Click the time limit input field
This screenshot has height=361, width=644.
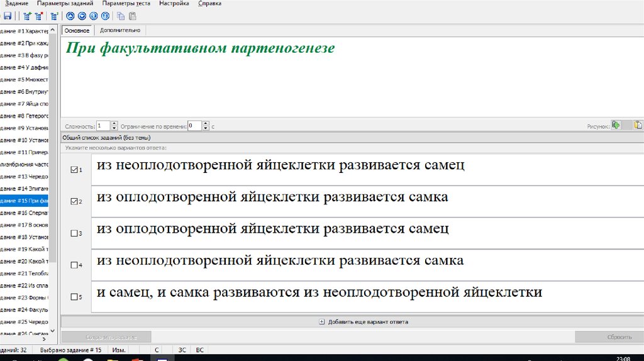(194, 126)
